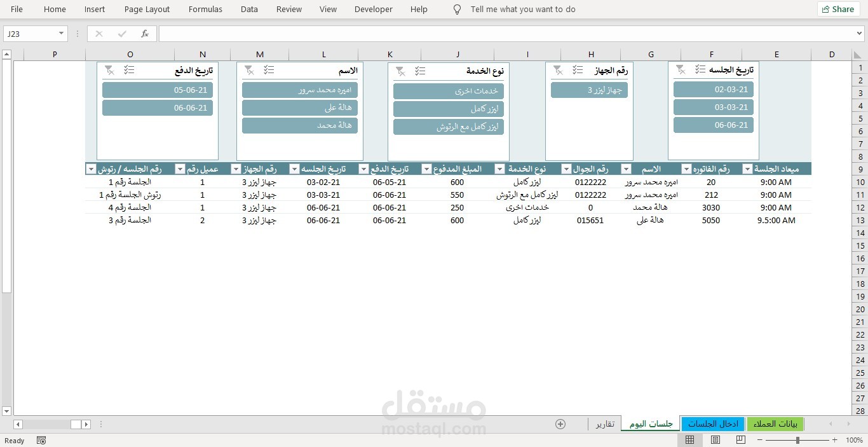The width and height of the screenshot is (868, 447).
Task: Click the Tell me lightbulb icon
Action: 457,10
